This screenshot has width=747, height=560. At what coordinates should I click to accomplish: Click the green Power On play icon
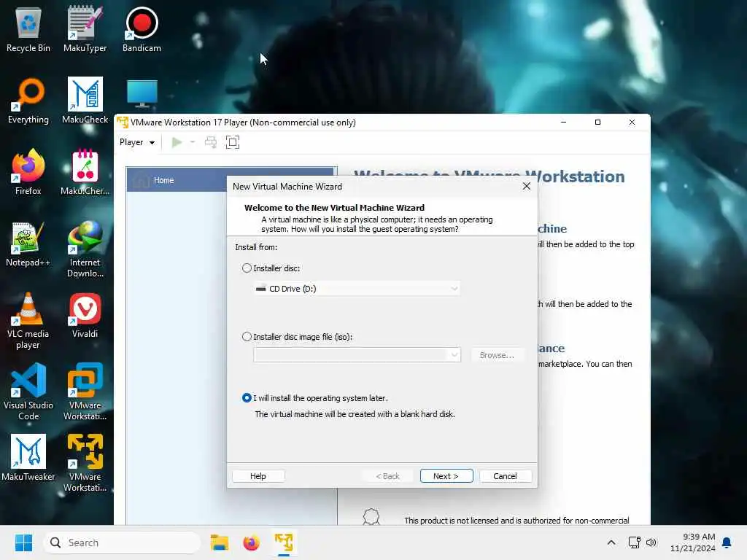tap(177, 142)
